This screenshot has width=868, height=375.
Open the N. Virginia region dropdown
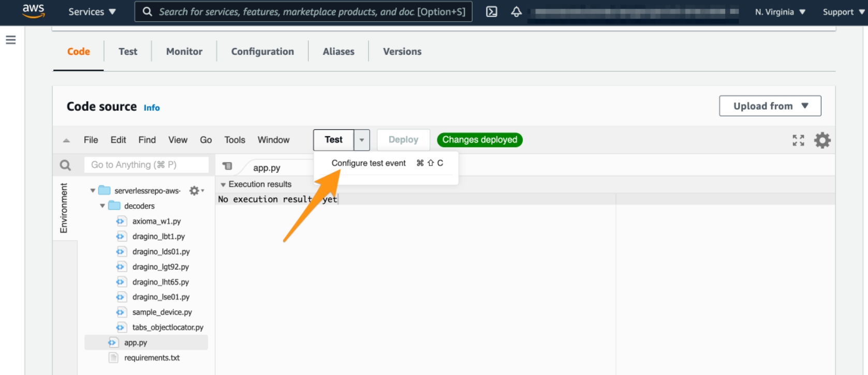(780, 11)
